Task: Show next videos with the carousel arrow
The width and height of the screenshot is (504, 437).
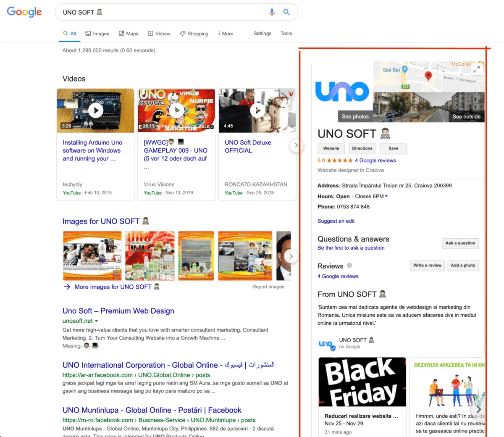Action: [296, 145]
